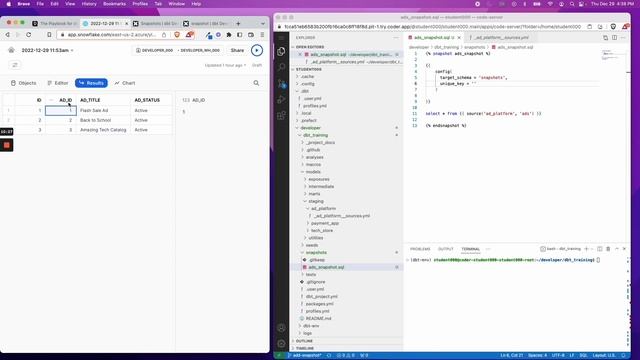Switch to Objects tab in Snowflake
This screenshot has width=640, height=360.
[24, 83]
